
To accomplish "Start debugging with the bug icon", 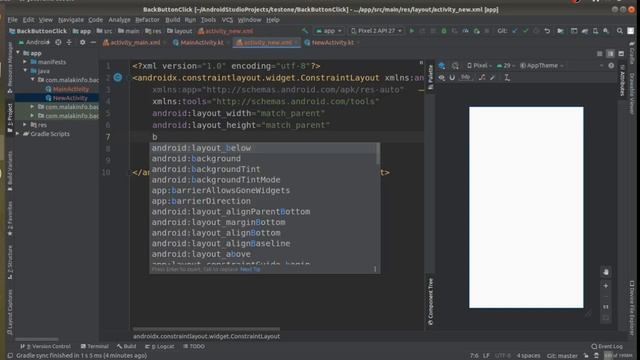I will (x=444, y=31).
